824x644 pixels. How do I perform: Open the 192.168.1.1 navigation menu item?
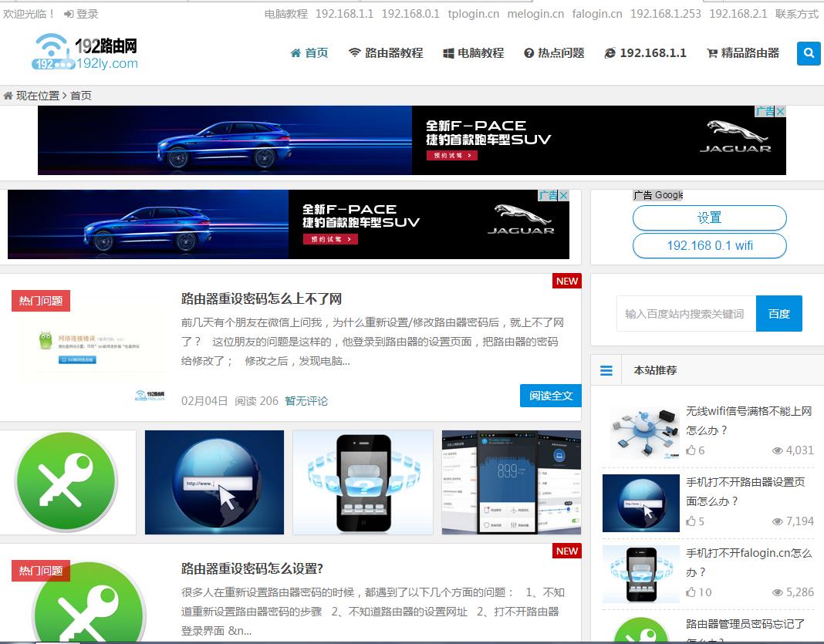(x=645, y=53)
